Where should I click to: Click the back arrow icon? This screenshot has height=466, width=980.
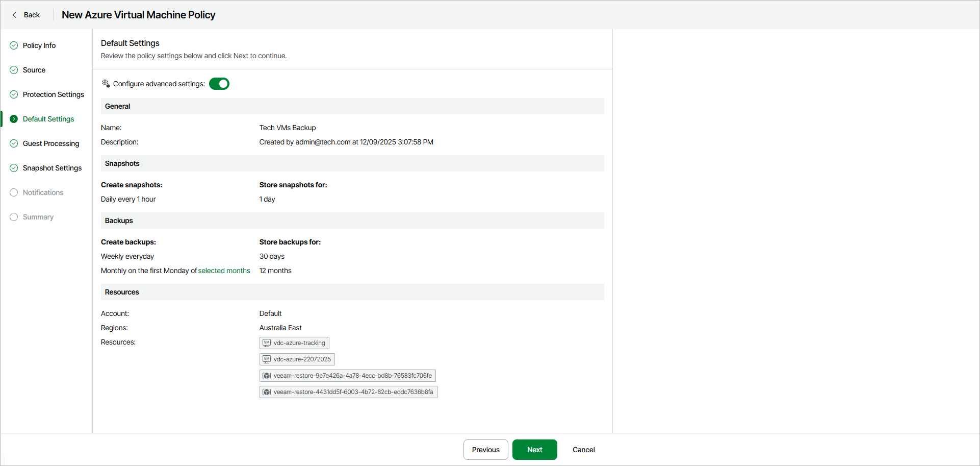(14, 15)
